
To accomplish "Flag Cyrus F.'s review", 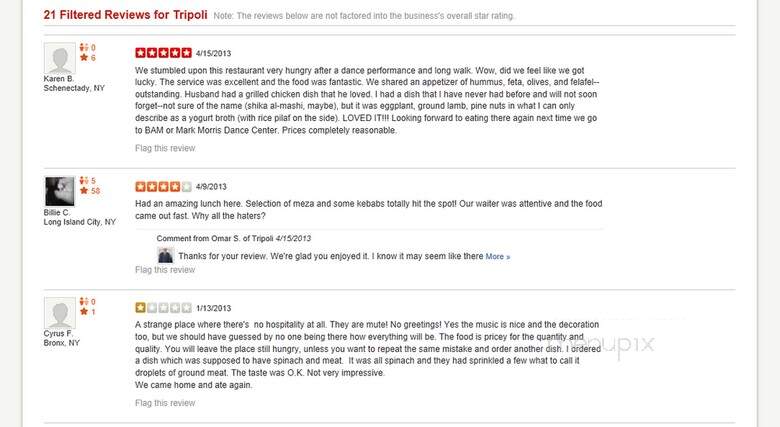I will click(x=165, y=403).
